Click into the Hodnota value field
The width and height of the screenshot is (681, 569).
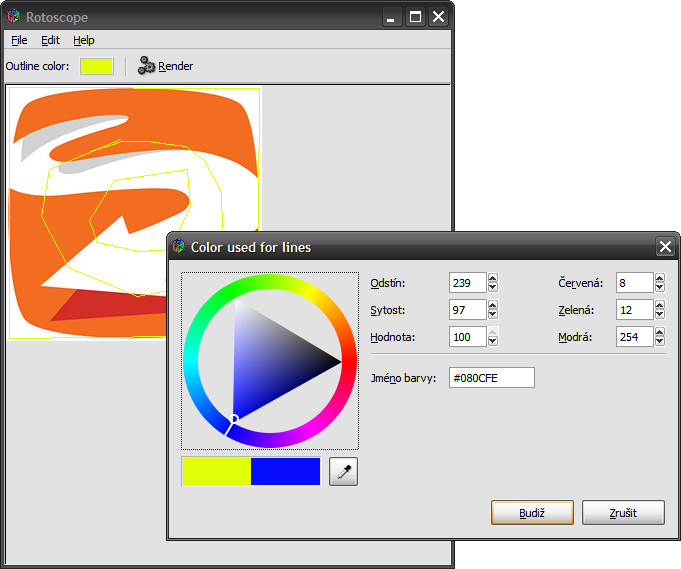[x=468, y=337]
